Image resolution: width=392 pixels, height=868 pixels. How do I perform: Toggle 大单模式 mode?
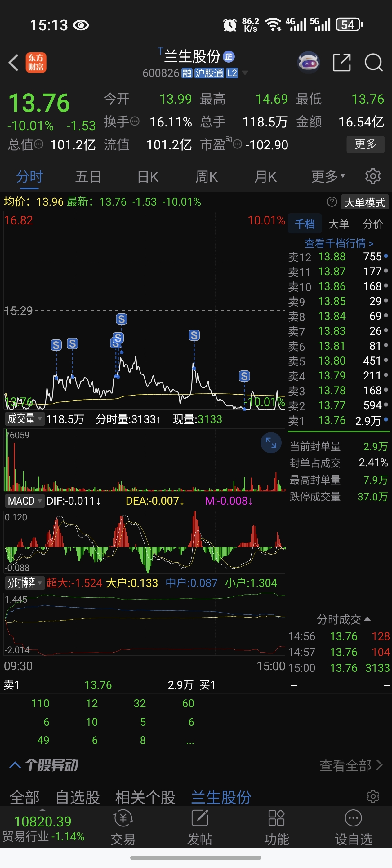pyautogui.click(x=365, y=202)
